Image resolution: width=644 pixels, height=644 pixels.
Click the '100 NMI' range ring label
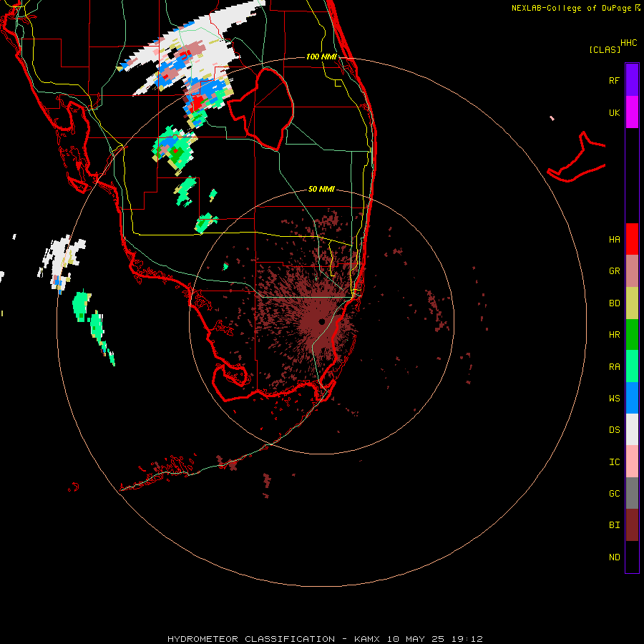pos(321,57)
